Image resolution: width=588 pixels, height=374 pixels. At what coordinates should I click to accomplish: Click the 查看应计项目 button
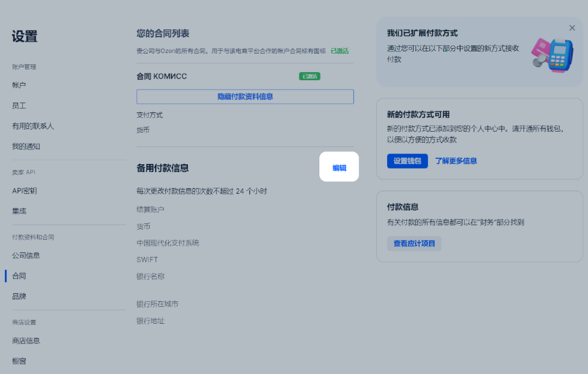click(x=414, y=244)
